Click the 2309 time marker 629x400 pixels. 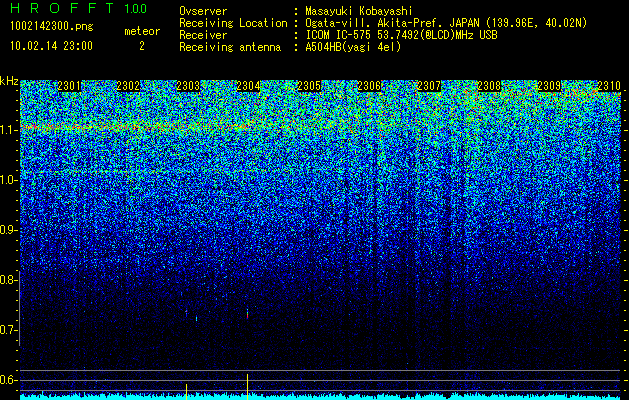[549, 86]
